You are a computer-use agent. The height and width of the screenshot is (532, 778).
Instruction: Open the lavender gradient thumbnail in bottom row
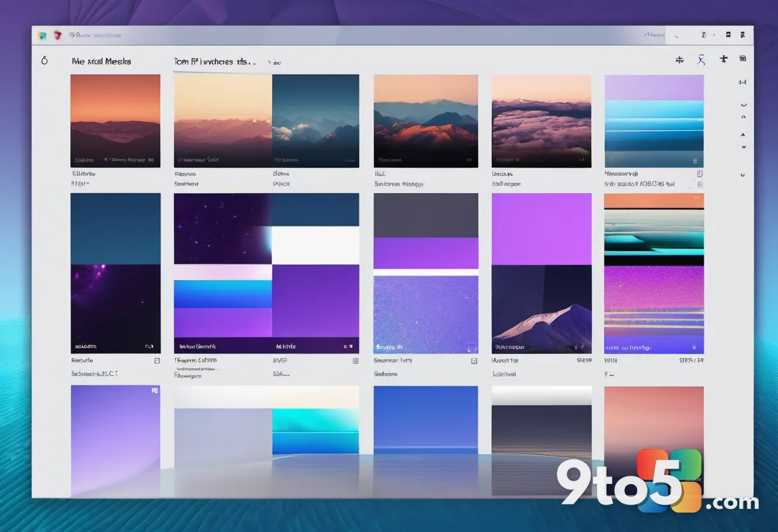(x=115, y=440)
